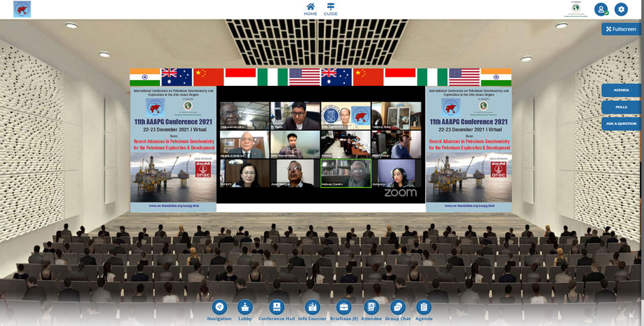Open the Info Counter
644x326 pixels.
pyautogui.click(x=312, y=307)
